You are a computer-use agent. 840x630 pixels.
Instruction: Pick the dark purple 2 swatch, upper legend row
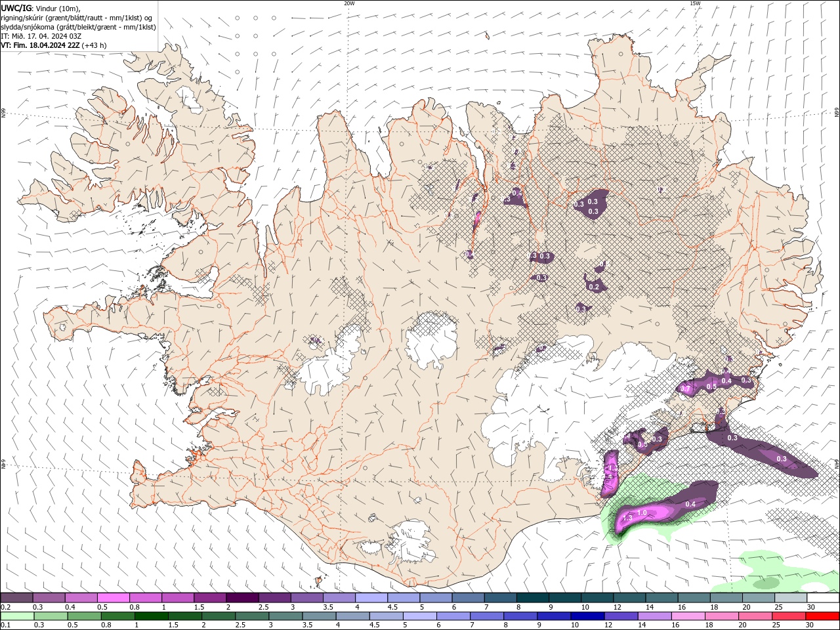(x=242, y=598)
